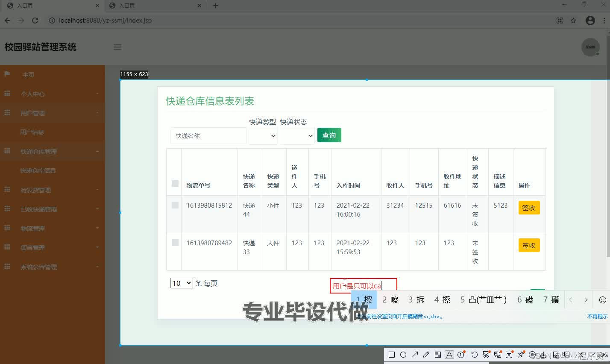Screen dimensions: 610x364
Task: Click the sidebar hamburger menu icon
Action: pos(117,47)
